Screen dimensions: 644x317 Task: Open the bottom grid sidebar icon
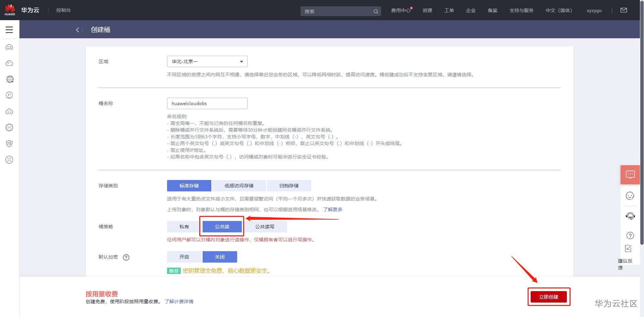point(9,160)
